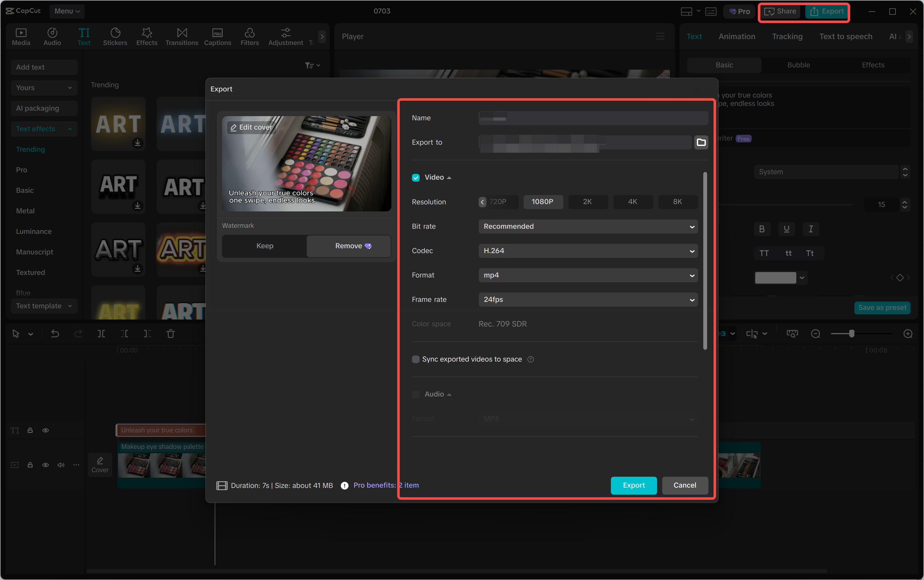Screen dimensions: 924x580
Task: Click the timeline zoom slider handle
Action: 851,334
